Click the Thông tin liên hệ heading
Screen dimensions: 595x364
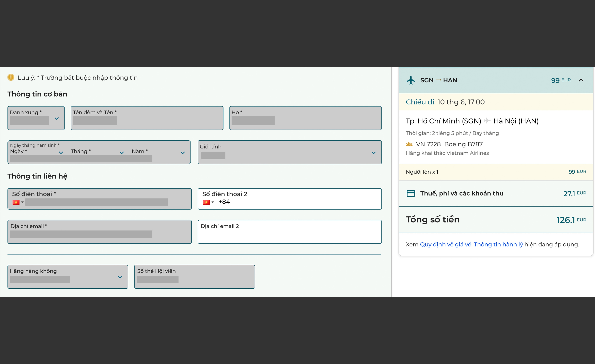37,176
